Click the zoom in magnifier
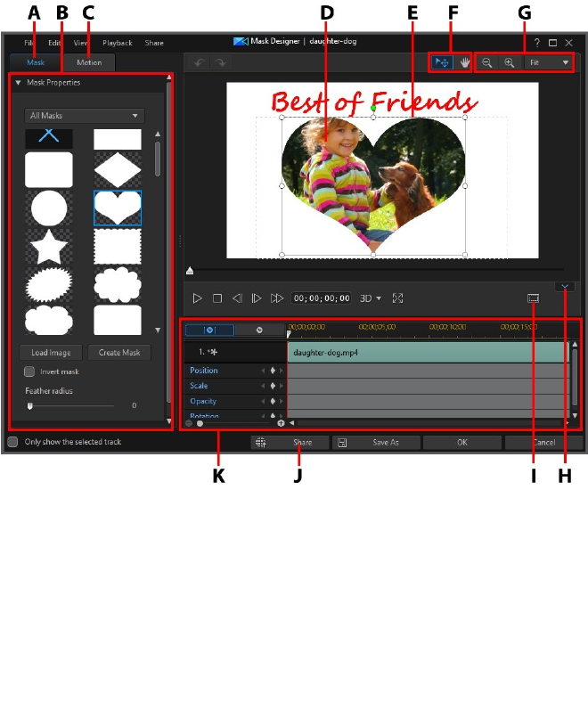The height and width of the screenshot is (702, 588). [510, 62]
